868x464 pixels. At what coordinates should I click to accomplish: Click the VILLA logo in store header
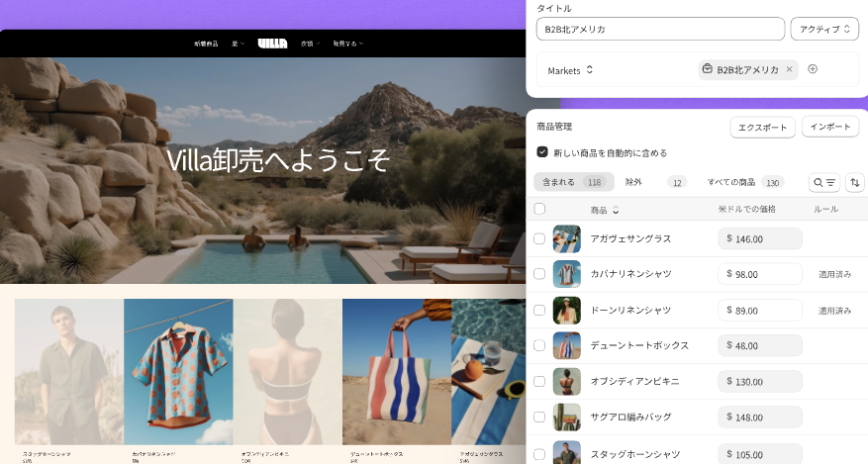tap(272, 44)
